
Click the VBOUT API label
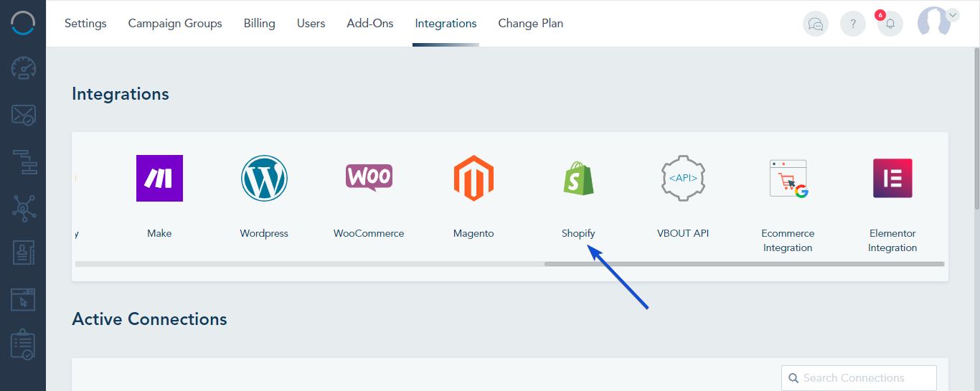(683, 233)
